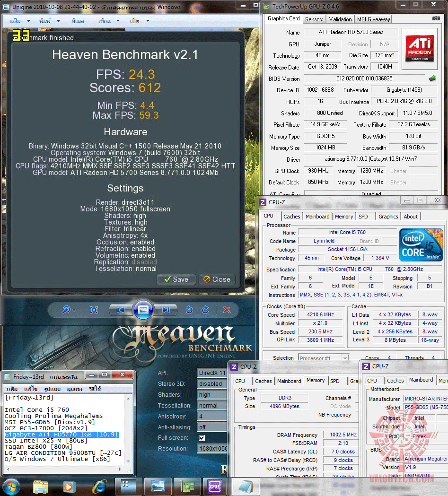Open the SPD tab in the Memory CPU-Z window
Screen dimensions: 448x496
click(335, 381)
